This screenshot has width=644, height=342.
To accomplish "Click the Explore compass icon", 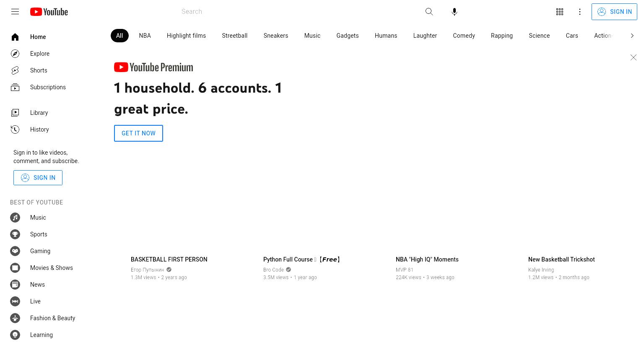I will point(15,54).
